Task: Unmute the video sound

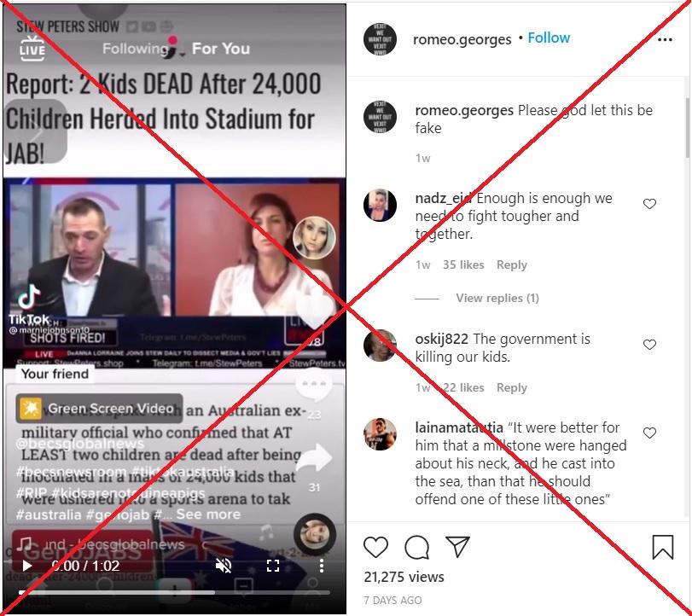Action: pos(224,566)
